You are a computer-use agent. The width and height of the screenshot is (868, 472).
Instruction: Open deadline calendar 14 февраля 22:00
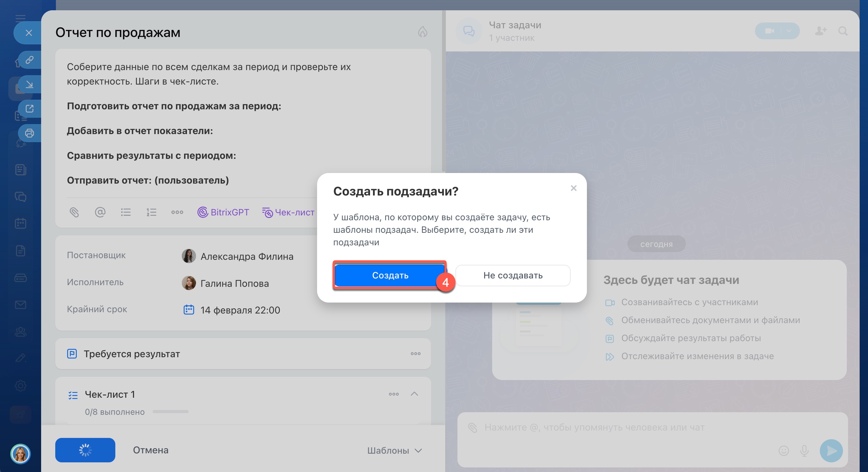pyautogui.click(x=240, y=310)
